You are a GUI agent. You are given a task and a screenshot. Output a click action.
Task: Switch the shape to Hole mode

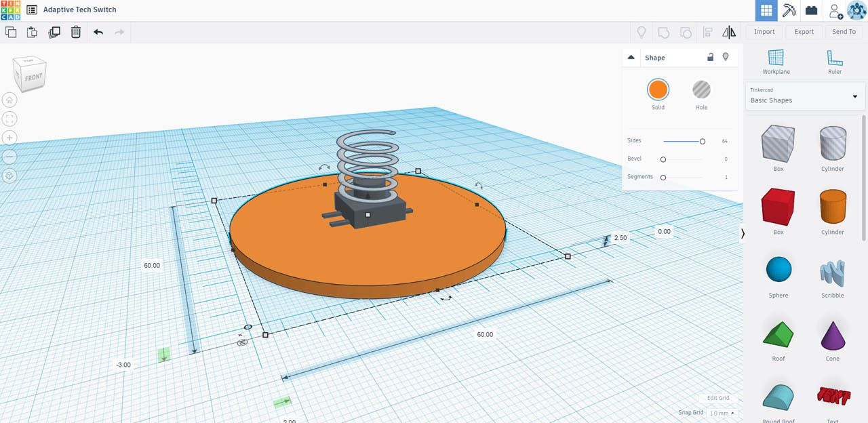click(701, 89)
